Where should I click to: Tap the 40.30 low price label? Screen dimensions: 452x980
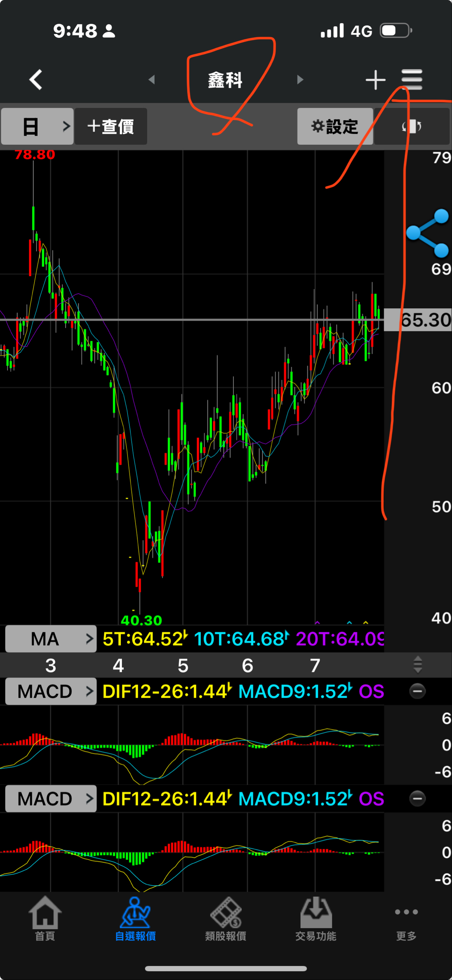coord(142,620)
